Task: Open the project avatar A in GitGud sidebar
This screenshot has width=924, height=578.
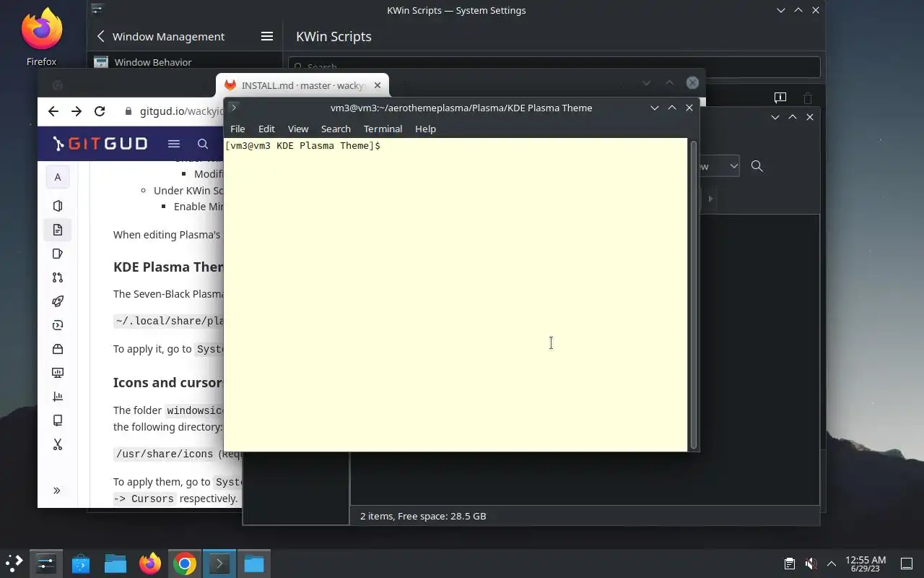Action: pos(58,177)
